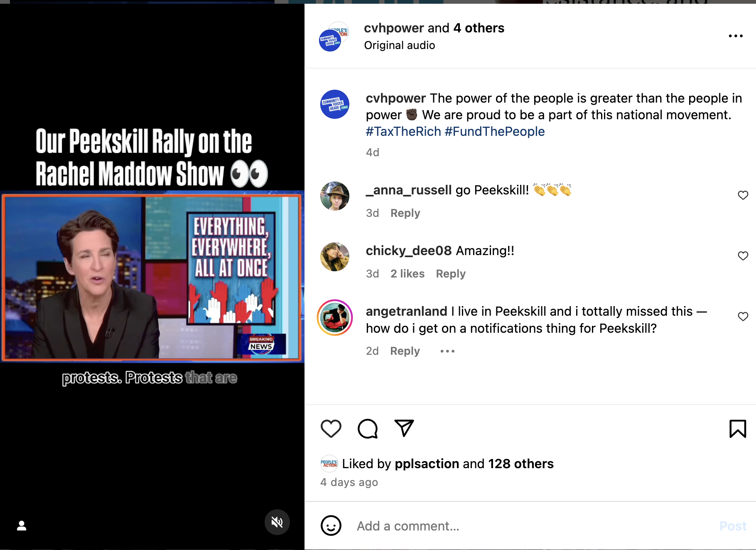
Task: Focus the 'Add a comment' field
Action: tap(532, 526)
